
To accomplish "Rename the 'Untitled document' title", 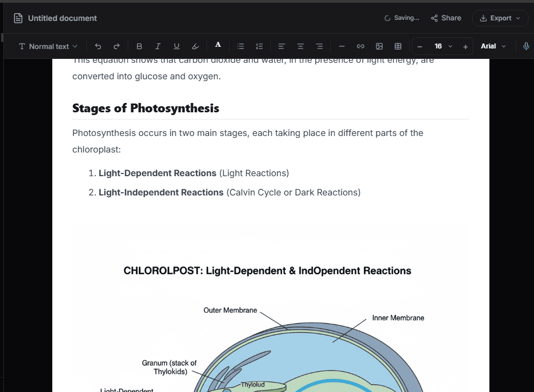I will pos(62,18).
